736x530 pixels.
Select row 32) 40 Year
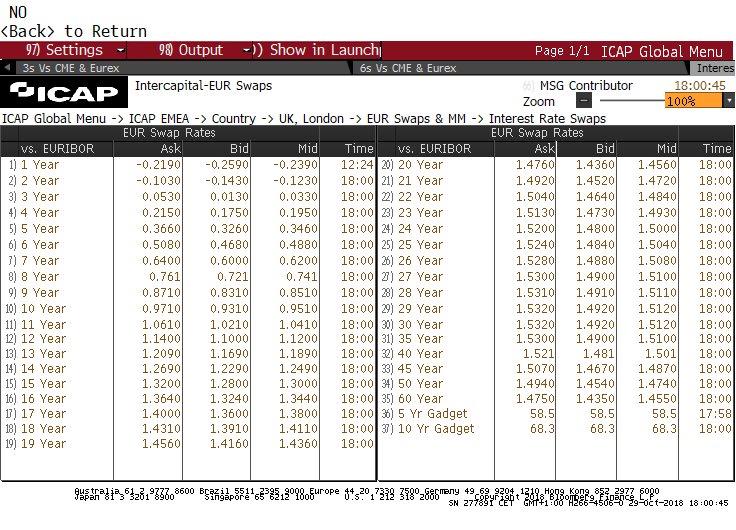click(x=556, y=353)
